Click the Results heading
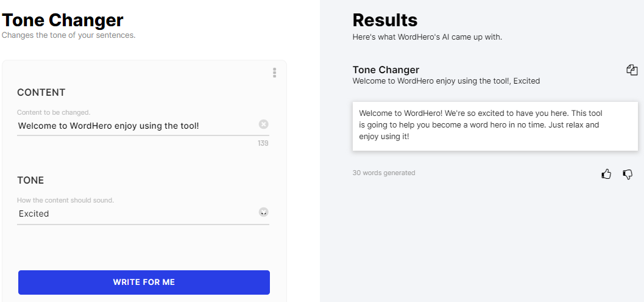 [x=385, y=20]
